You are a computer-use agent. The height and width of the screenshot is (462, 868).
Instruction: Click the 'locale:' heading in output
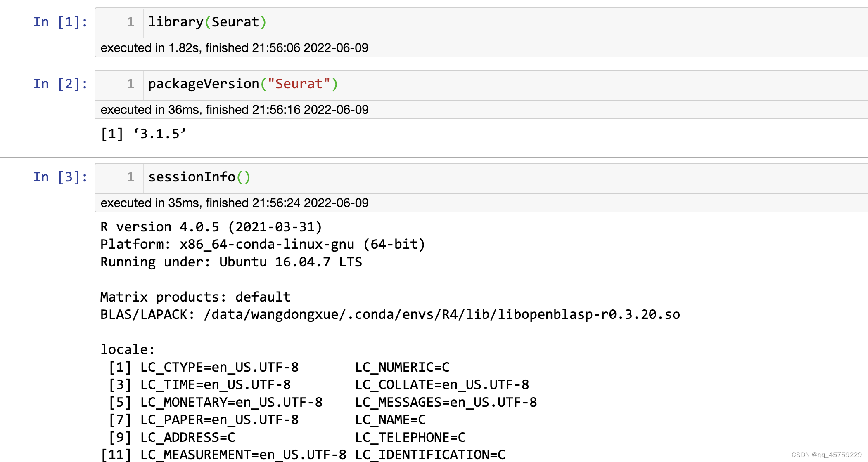[x=128, y=349]
